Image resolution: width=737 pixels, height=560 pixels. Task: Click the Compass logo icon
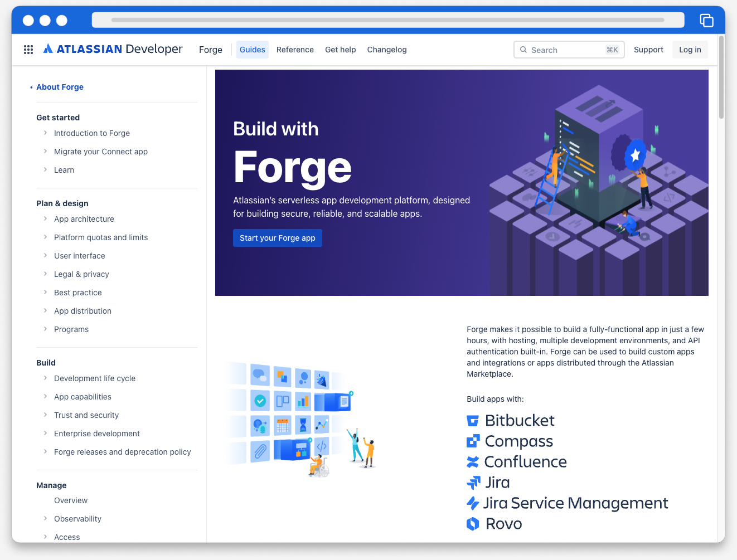point(473,441)
